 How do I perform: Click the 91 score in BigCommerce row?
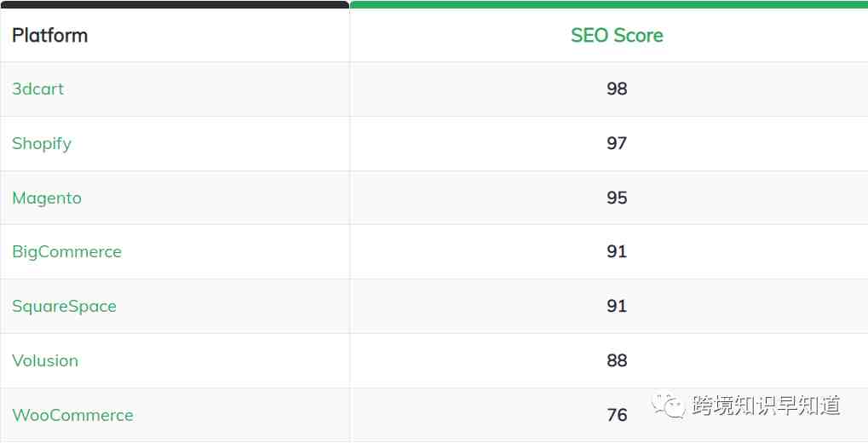coord(617,252)
